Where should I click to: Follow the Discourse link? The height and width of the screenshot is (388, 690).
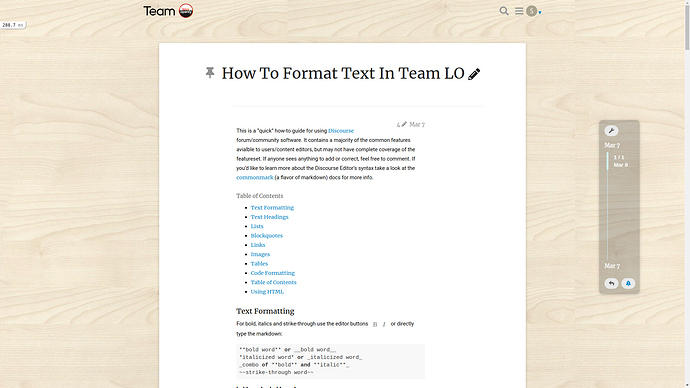pos(341,131)
